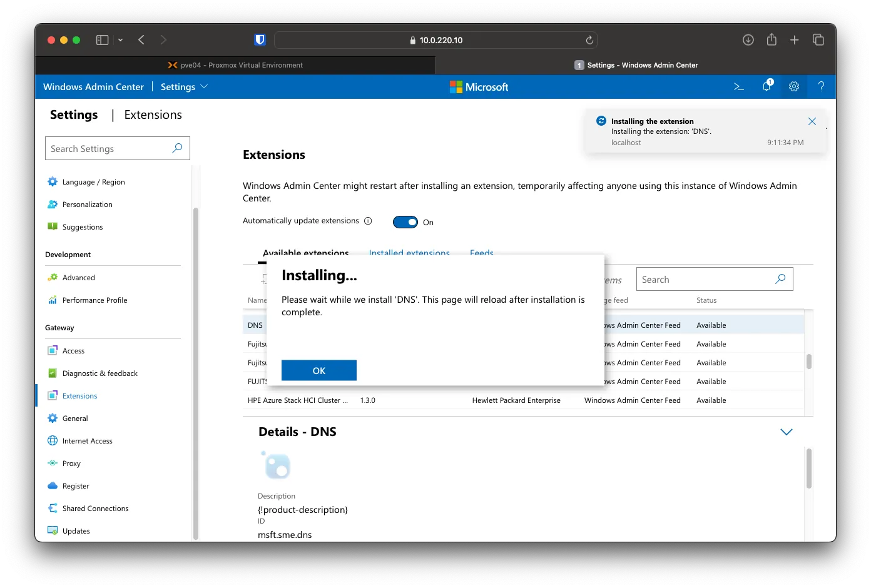Click the DNS extension details icon
The height and width of the screenshot is (588, 871).
pyautogui.click(x=277, y=465)
